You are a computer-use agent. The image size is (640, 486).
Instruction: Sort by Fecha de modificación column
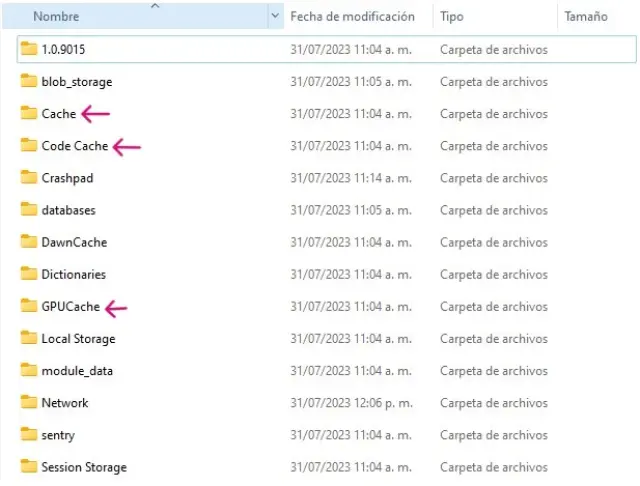(x=352, y=17)
